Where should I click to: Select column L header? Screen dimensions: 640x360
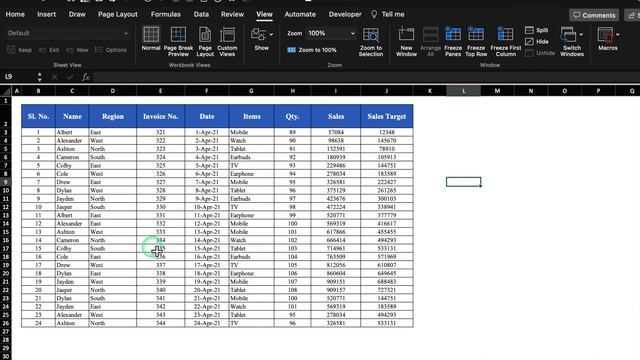(463, 91)
